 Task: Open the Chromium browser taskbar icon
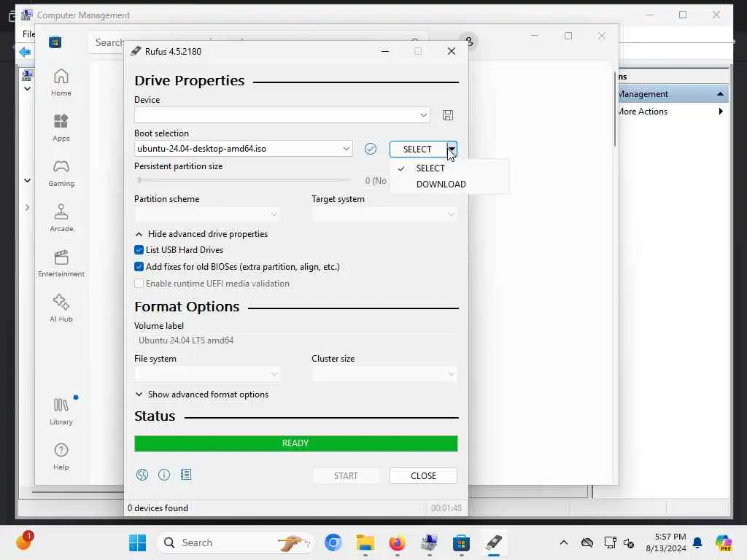tap(333, 542)
